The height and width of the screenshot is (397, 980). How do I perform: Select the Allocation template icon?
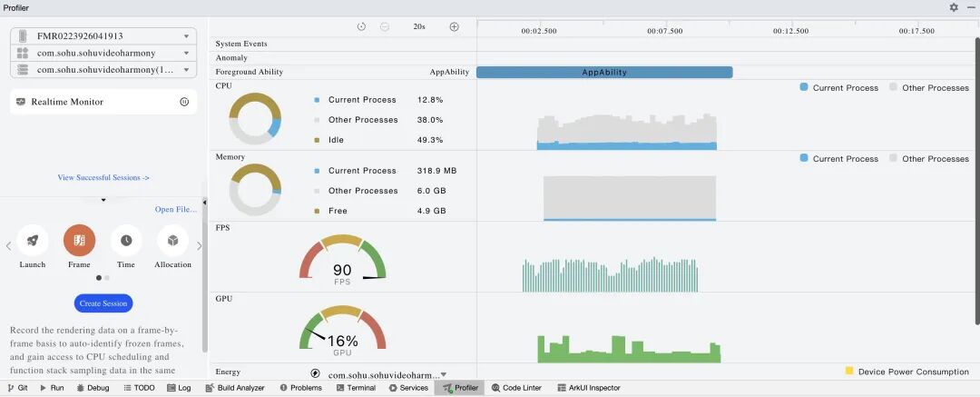pyautogui.click(x=173, y=241)
